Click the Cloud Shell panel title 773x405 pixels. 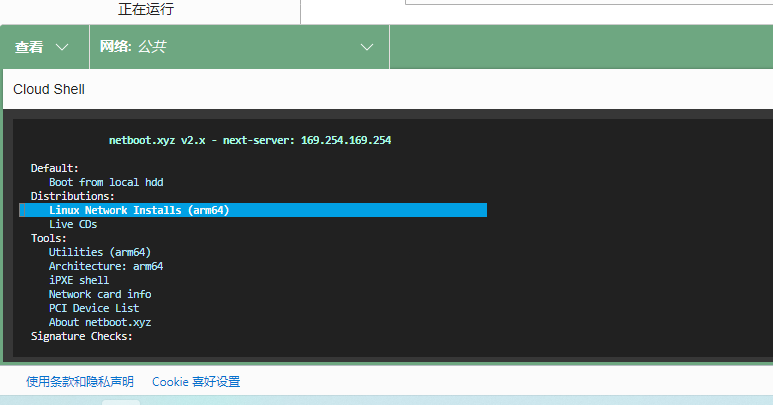(49, 89)
